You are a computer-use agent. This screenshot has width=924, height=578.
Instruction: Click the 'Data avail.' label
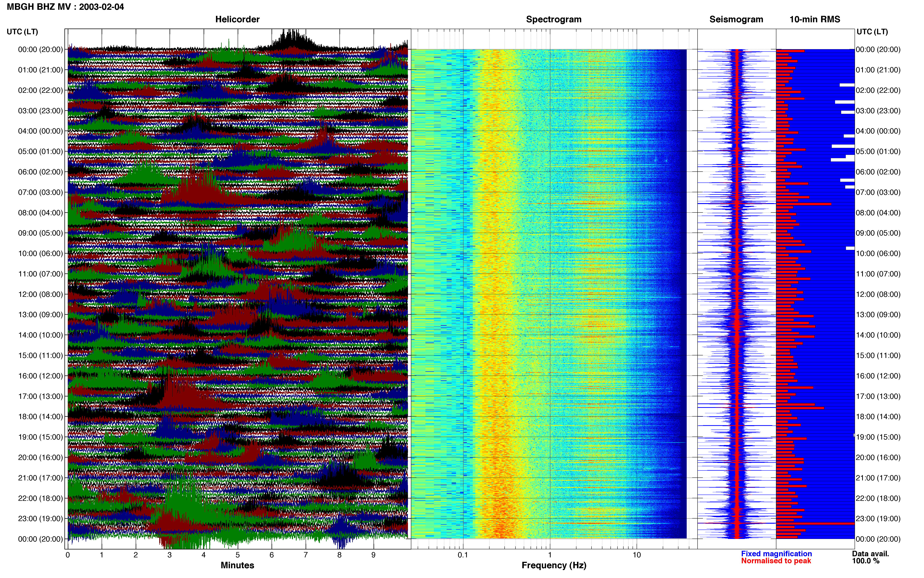click(870, 554)
